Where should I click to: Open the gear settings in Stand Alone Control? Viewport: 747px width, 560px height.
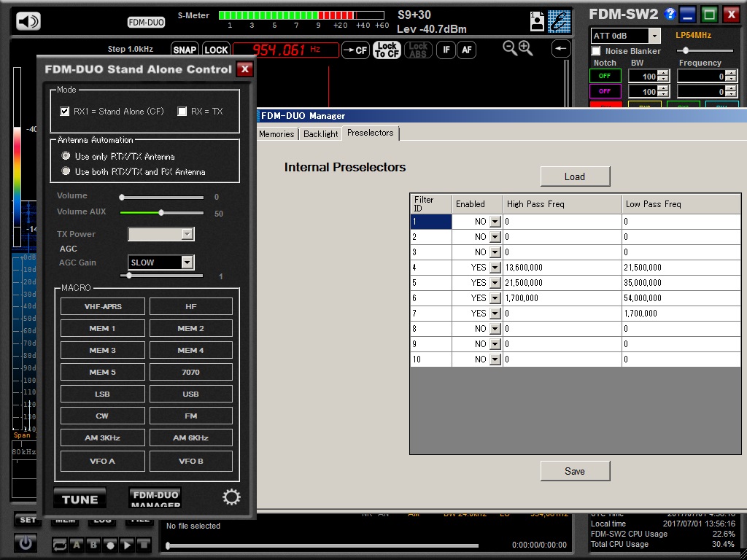[x=231, y=497]
